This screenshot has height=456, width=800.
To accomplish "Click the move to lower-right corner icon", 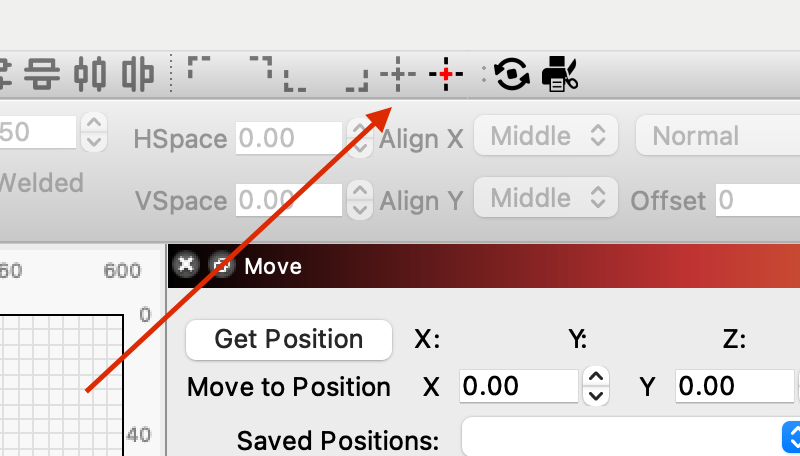I will pyautogui.click(x=357, y=80).
